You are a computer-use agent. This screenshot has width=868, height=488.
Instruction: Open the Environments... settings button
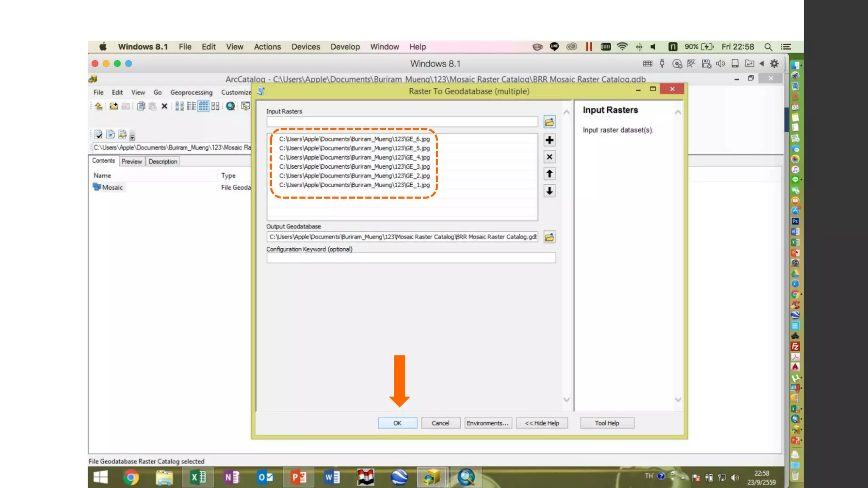[x=488, y=423]
